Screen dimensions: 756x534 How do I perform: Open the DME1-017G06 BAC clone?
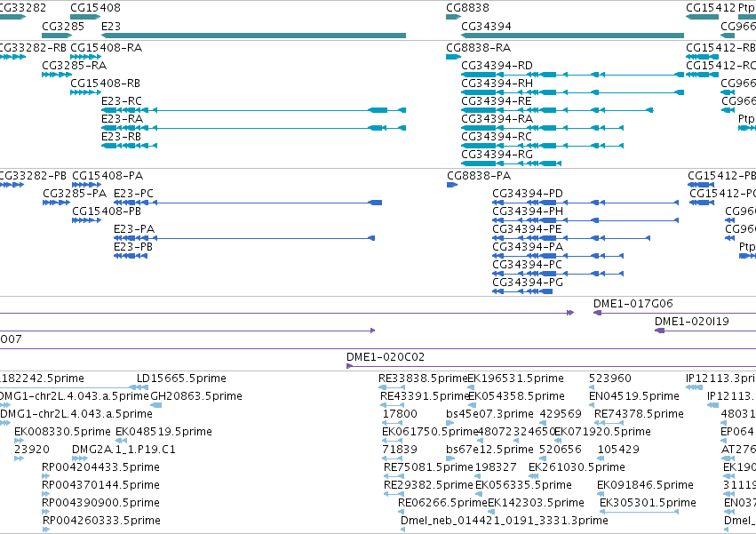(674, 313)
